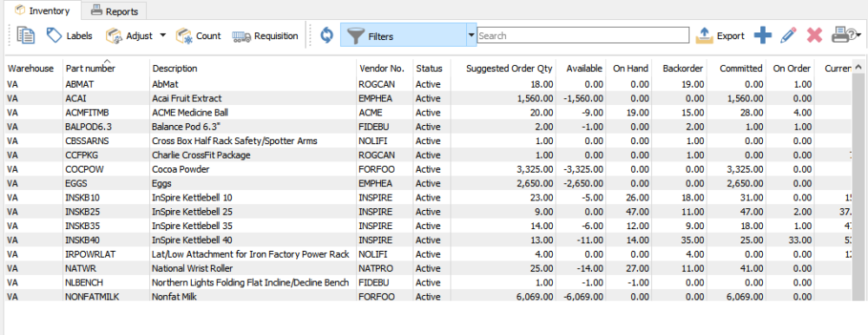This screenshot has width=868, height=335.
Task: Open the Requisition truck tool
Action: (x=265, y=36)
